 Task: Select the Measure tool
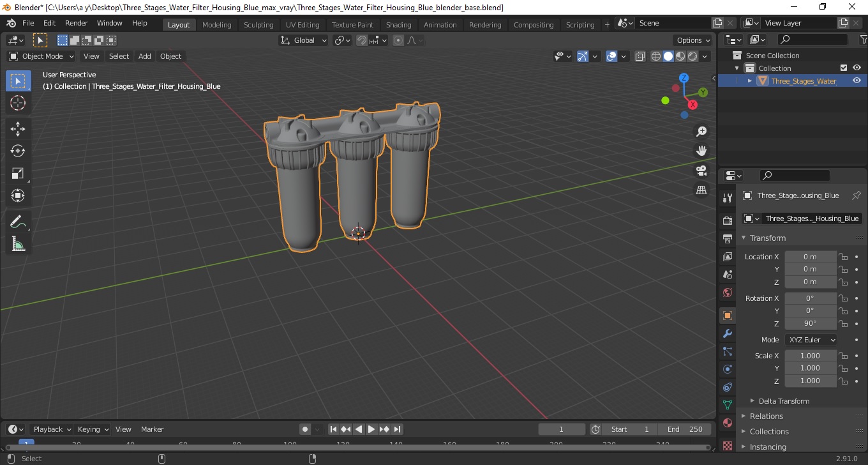[x=18, y=244]
